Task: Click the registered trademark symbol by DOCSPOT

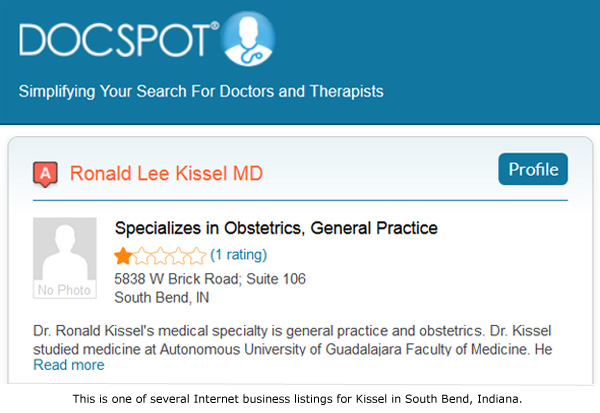Action: [215, 25]
